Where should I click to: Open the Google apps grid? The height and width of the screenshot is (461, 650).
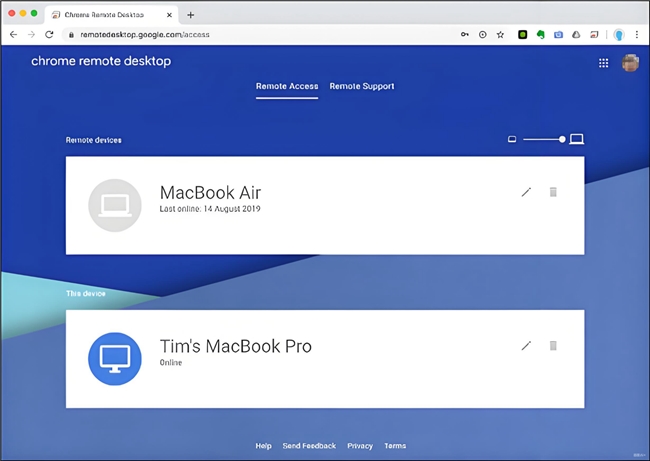click(x=603, y=62)
